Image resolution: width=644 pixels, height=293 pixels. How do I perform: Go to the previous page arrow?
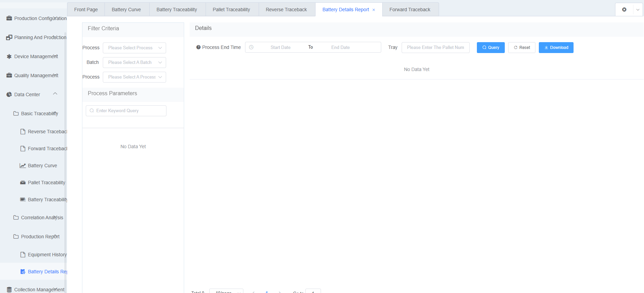(x=253, y=292)
